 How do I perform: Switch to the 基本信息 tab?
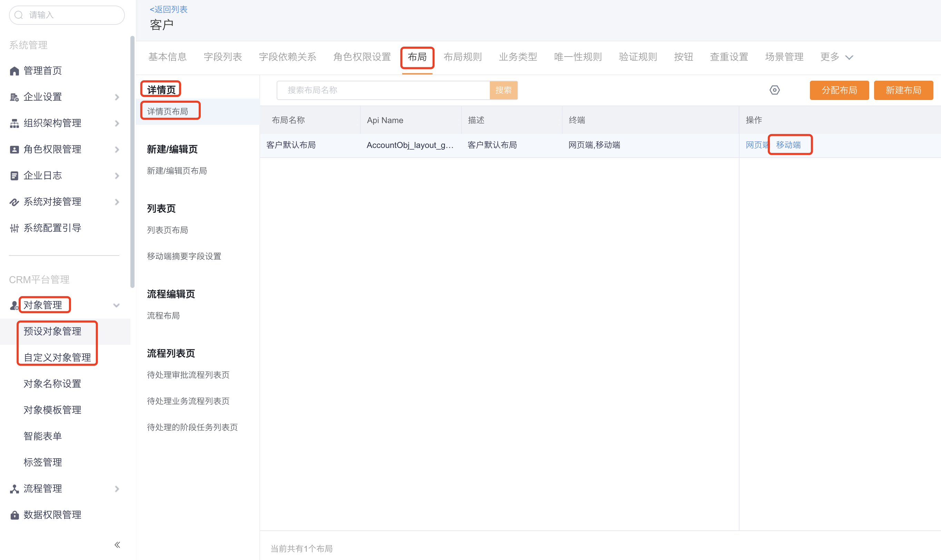click(x=167, y=57)
